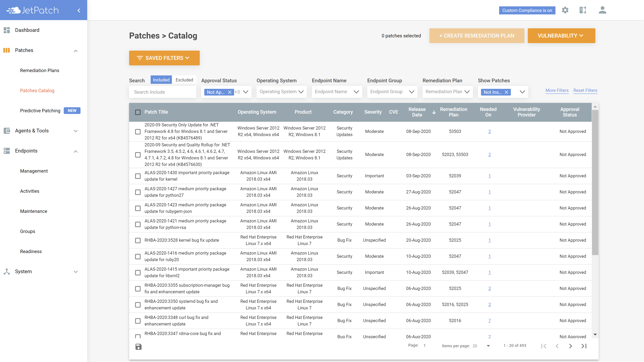Viewport: 644px width, 362px height.
Task: Expand the Endpoint Group filter dropdown
Action: pyautogui.click(x=412, y=92)
